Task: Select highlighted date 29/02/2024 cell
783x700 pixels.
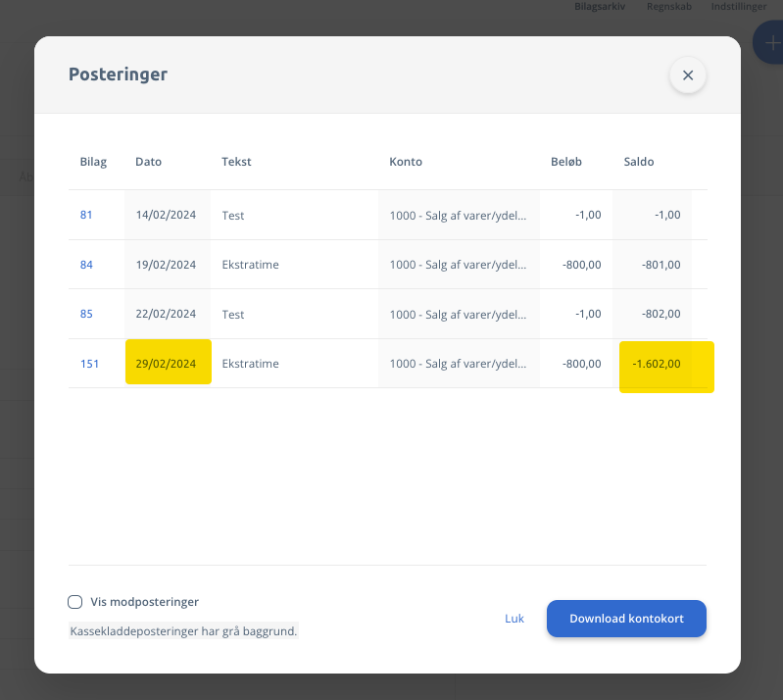Action: click(168, 363)
